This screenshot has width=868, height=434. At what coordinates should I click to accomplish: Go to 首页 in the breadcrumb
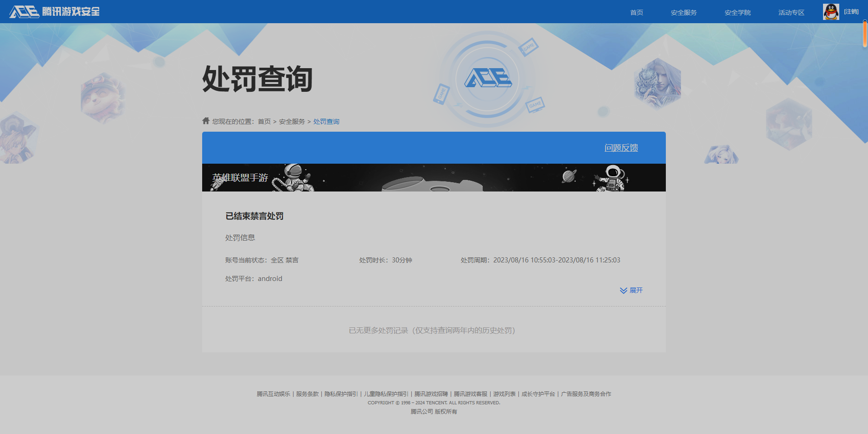pos(264,121)
